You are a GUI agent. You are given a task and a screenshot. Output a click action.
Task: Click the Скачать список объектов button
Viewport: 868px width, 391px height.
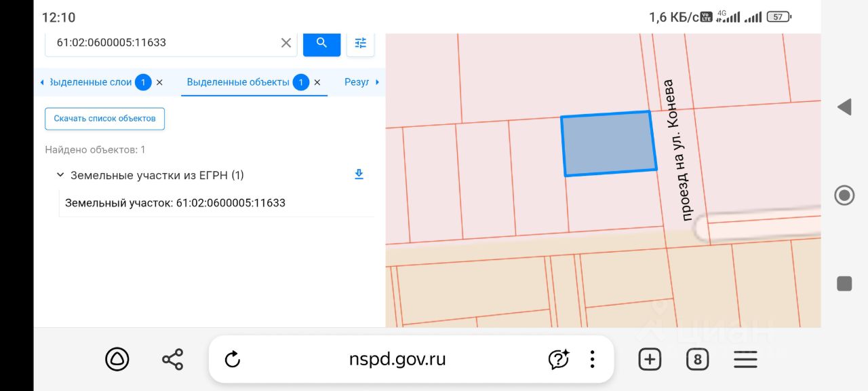pyautogui.click(x=105, y=118)
